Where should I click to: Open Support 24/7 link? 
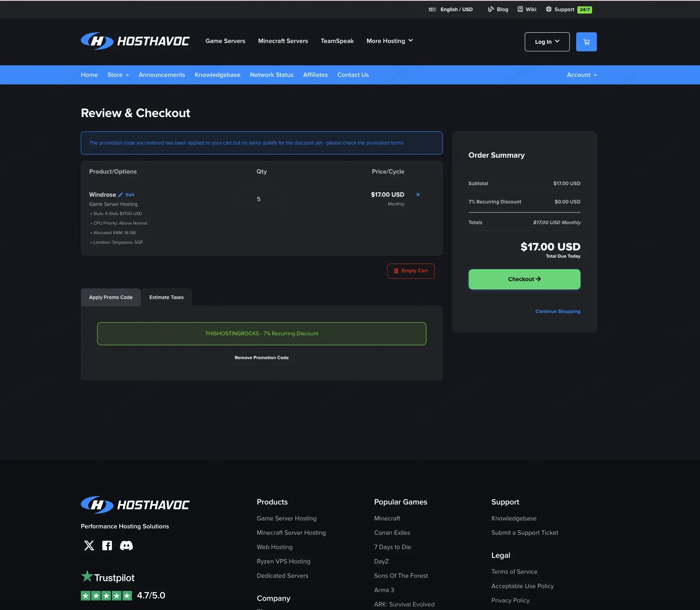569,10
